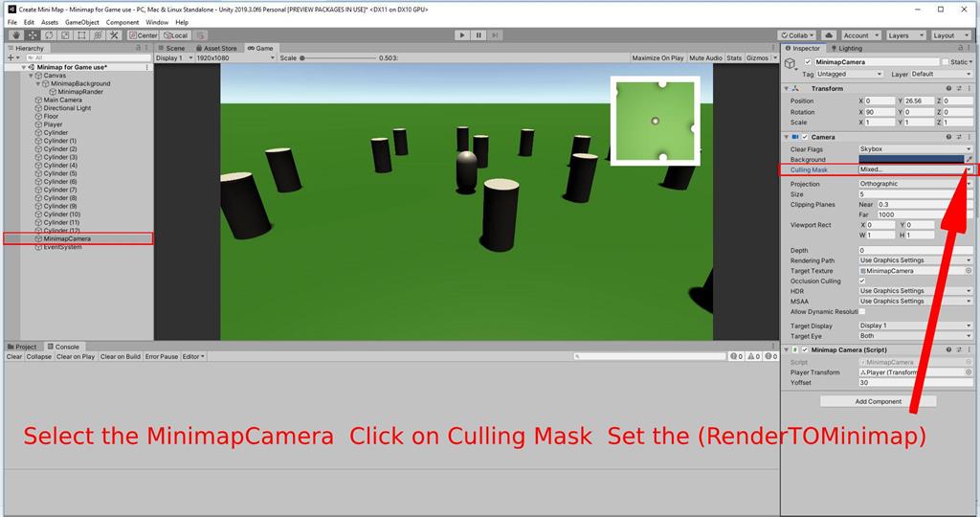Open Camera component help icon
The width and height of the screenshot is (980, 517).
(948, 137)
